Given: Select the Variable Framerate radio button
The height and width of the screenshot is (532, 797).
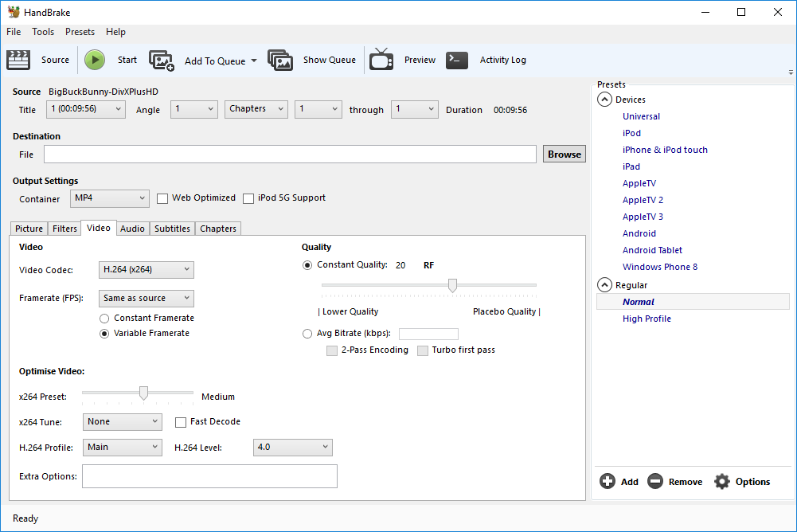Looking at the screenshot, I should pos(104,334).
